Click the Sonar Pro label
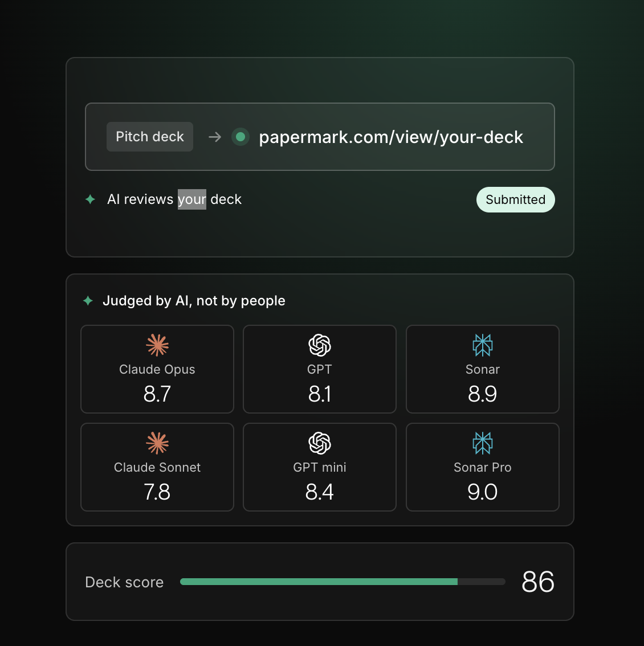The height and width of the screenshot is (646, 644). (x=482, y=468)
